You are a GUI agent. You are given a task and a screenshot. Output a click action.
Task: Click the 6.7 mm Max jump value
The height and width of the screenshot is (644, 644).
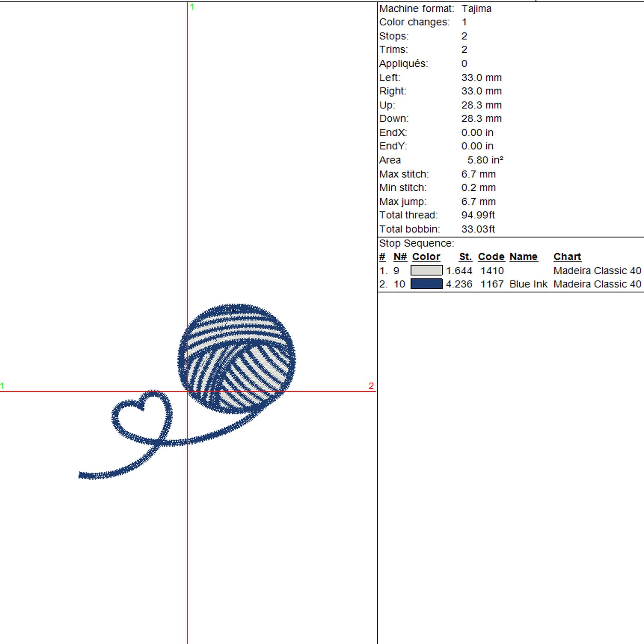click(478, 202)
